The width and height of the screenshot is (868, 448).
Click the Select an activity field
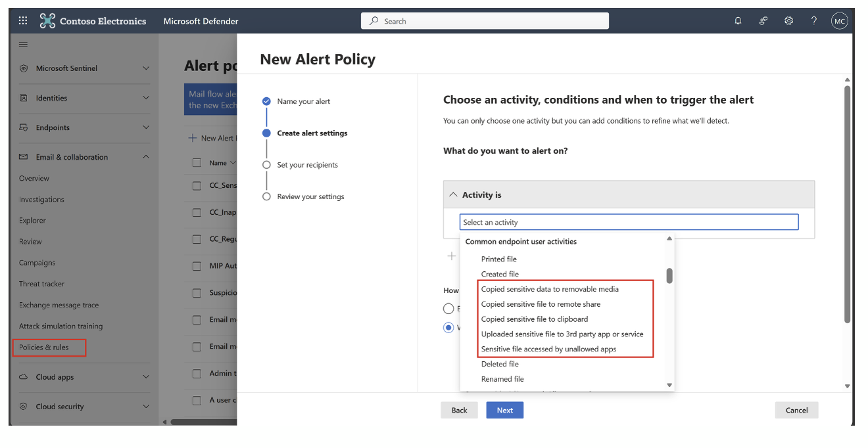click(629, 223)
